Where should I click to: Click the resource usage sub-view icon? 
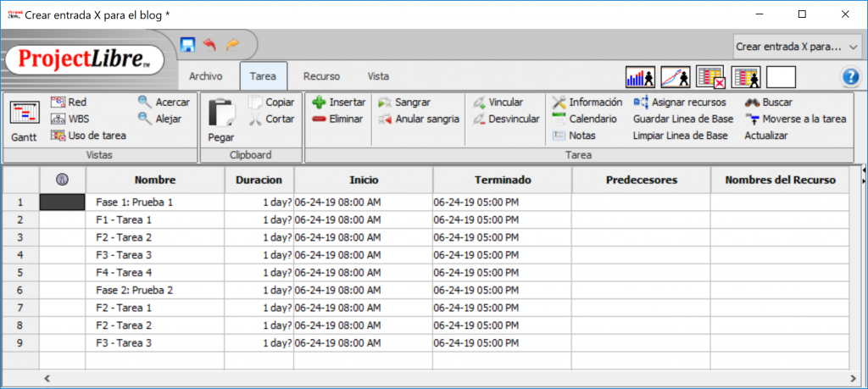click(746, 77)
